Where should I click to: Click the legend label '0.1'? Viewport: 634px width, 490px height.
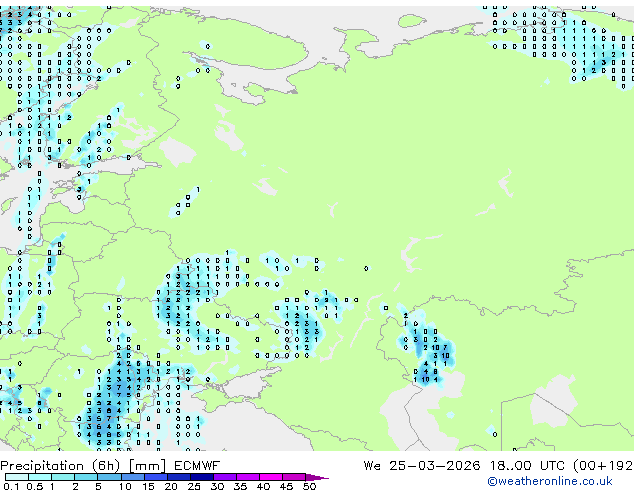11,486
